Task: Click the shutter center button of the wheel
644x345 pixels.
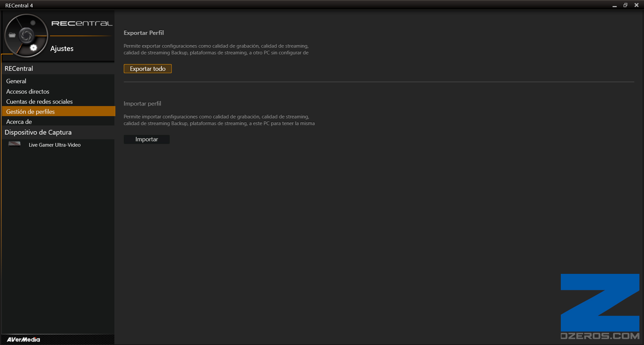Action: click(26, 35)
